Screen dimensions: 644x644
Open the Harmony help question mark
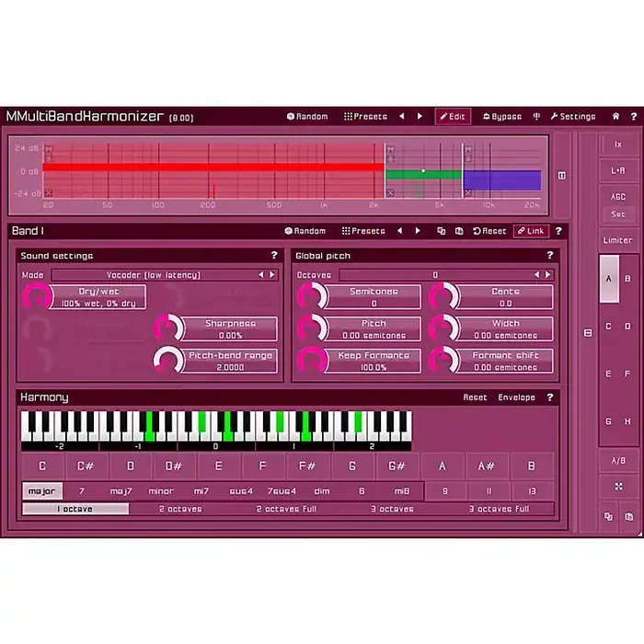pyautogui.click(x=550, y=397)
